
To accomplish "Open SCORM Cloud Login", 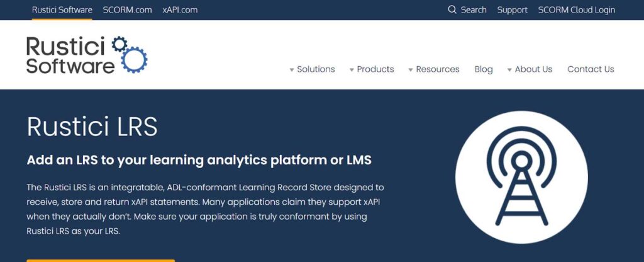I will coord(577,10).
